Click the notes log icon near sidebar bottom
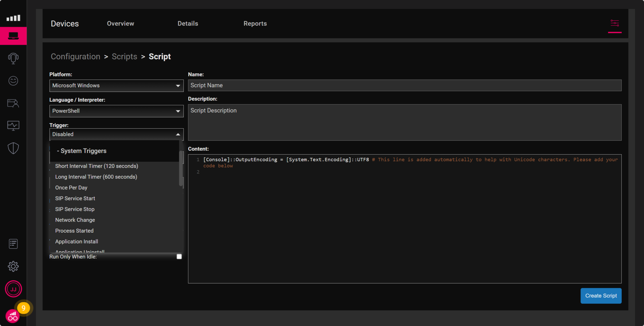Image resolution: width=644 pixels, height=326 pixels. coord(13,244)
